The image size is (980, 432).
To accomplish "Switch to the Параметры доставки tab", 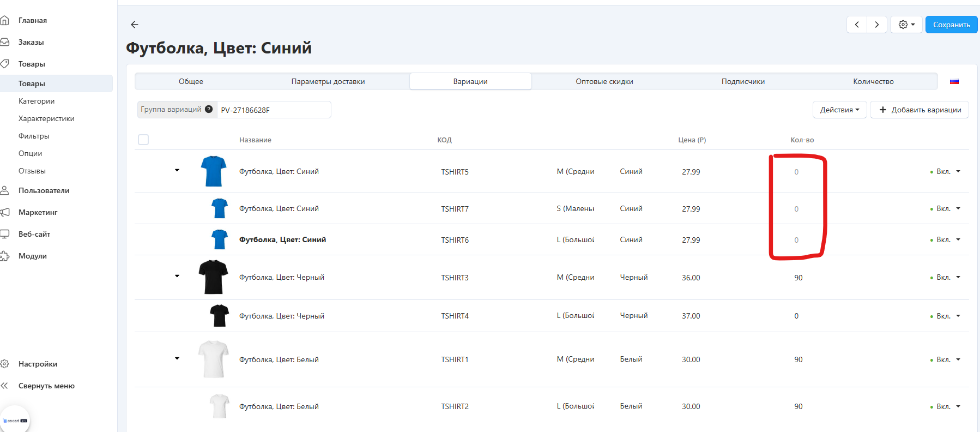I will (x=328, y=81).
